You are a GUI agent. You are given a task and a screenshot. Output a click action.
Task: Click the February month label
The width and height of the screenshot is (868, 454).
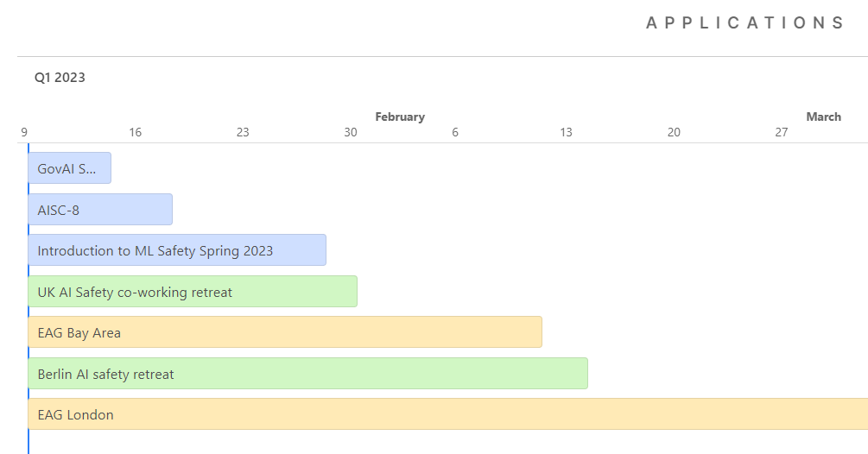click(x=400, y=117)
